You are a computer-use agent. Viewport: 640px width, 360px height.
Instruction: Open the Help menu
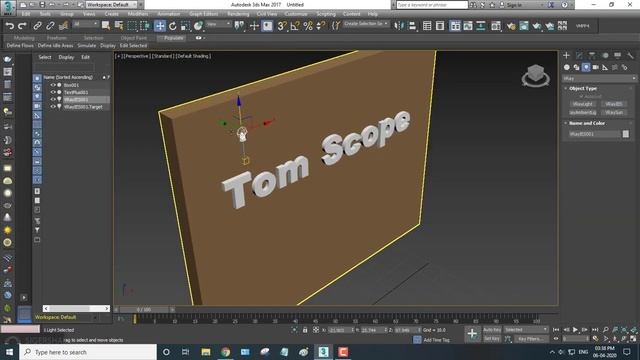click(x=372, y=14)
